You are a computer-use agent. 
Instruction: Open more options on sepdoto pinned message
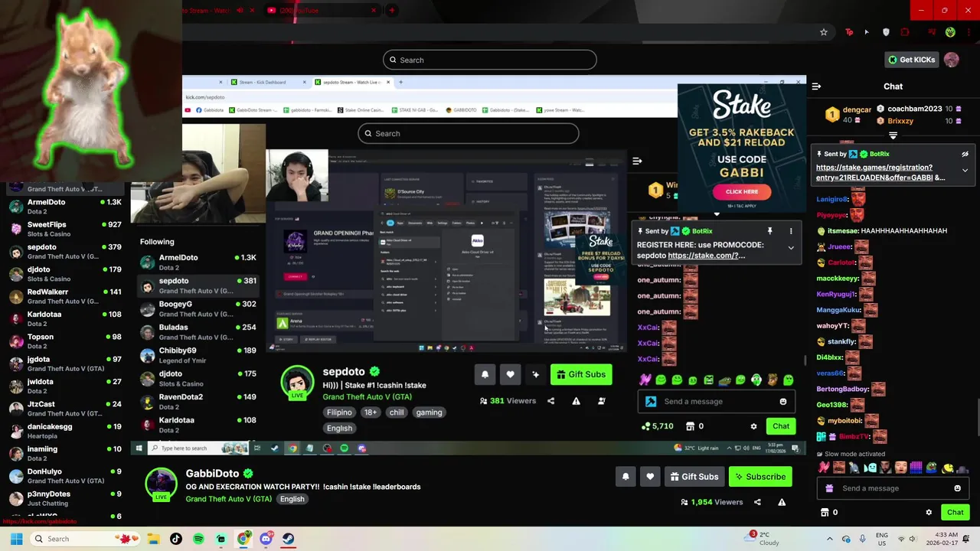(791, 231)
